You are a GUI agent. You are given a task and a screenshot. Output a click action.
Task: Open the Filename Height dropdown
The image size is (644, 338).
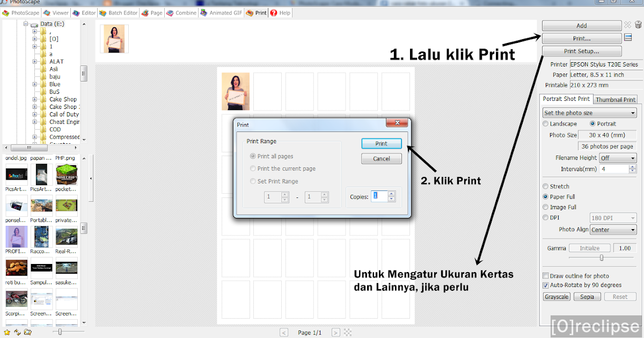pos(618,158)
